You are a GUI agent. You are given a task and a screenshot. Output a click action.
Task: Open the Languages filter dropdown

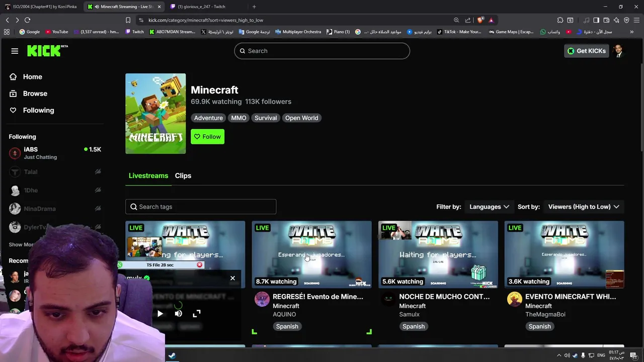[489, 207]
